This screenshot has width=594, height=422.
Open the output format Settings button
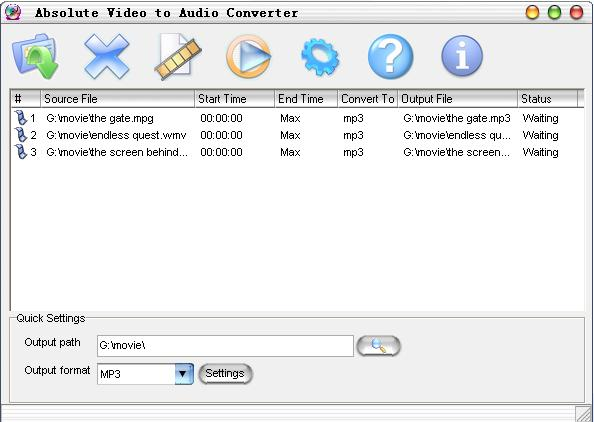tap(225, 374)
